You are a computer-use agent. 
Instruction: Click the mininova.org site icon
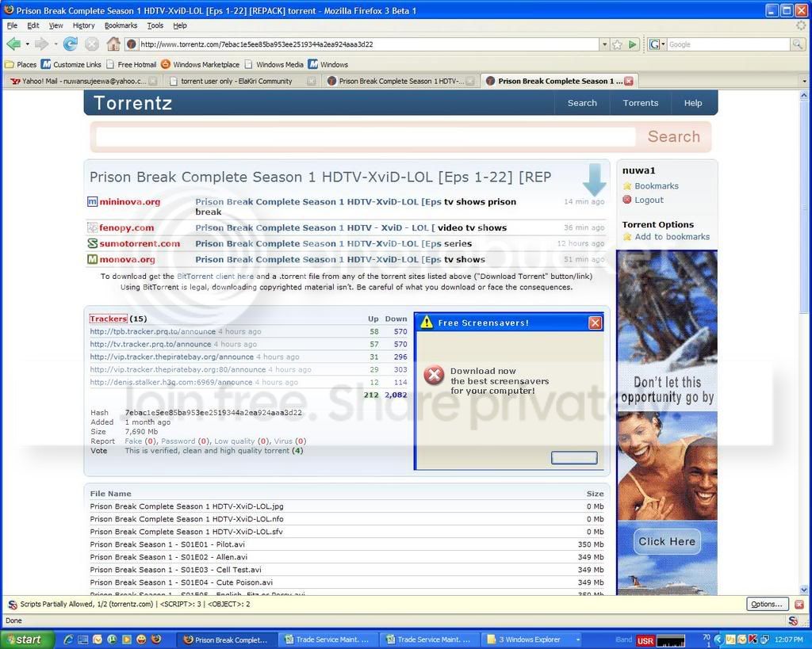click(92, 202)
